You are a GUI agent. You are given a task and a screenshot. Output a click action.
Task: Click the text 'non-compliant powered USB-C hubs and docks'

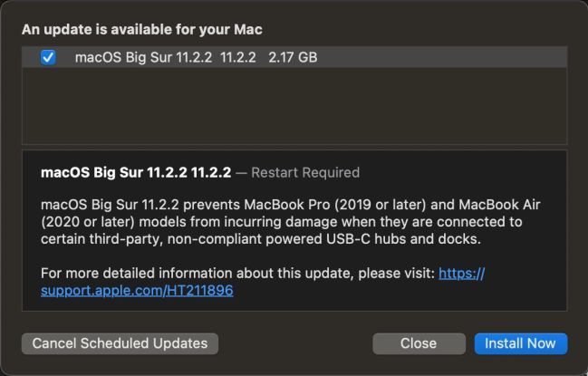pyautogui.click(x=324, y=239)
